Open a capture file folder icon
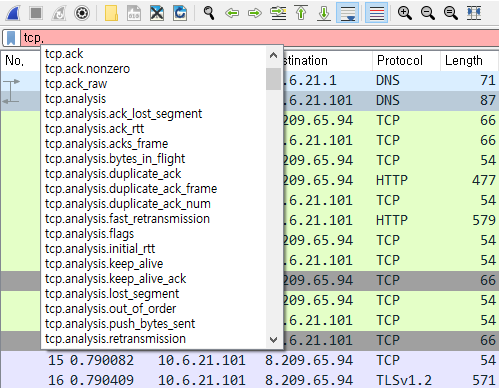This screenshot has height=388, width=499. 111,13
